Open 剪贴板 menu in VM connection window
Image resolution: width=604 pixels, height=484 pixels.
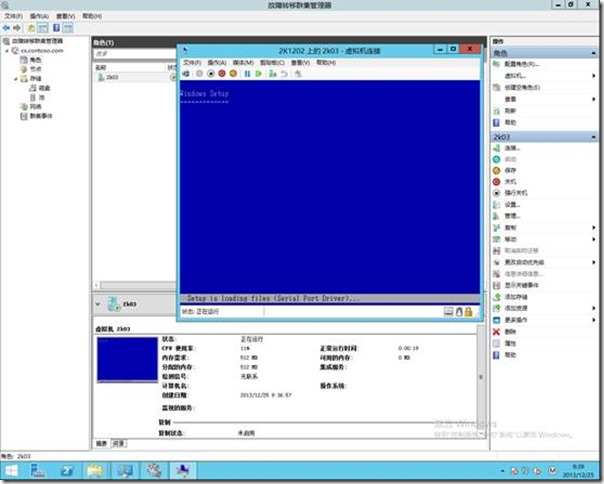click(272, 62)
